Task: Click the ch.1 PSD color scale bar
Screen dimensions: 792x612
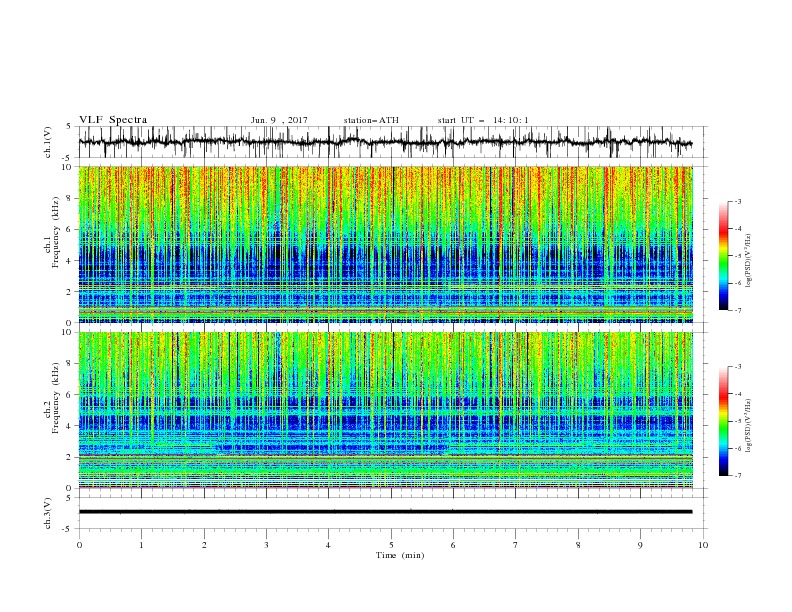Action: click(x=723, y=256)
